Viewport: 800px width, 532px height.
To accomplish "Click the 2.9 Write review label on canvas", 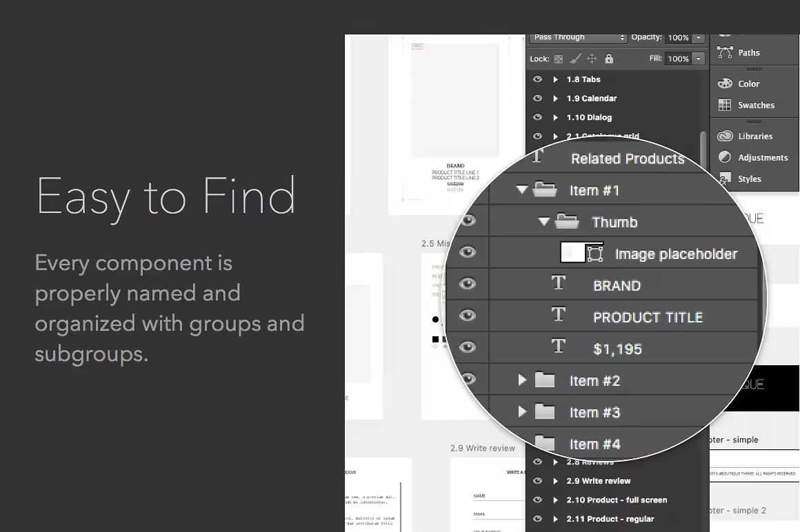I will pyautogui.click(x=483, y=448).
